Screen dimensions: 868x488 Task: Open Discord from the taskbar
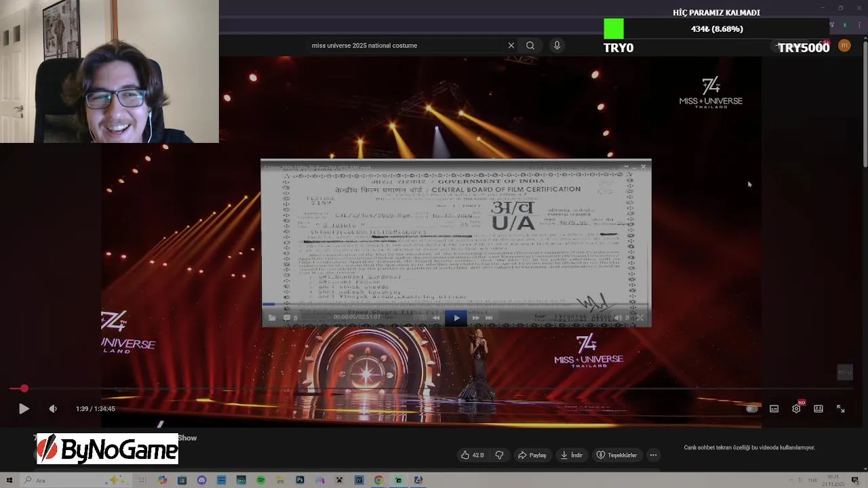point(201,480)
